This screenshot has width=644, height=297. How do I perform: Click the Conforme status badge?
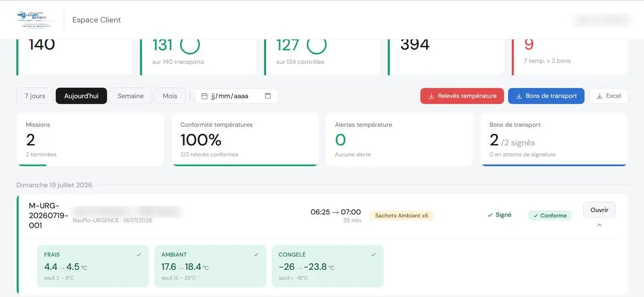[x=549, y=215]
